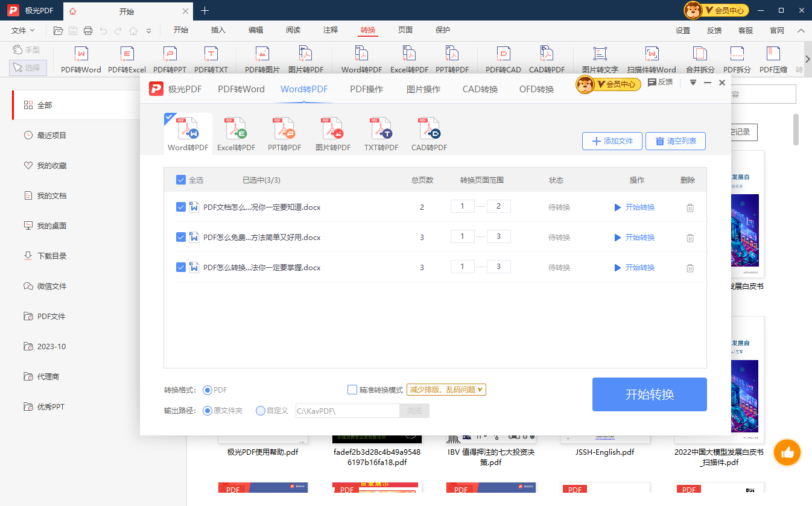Enable 精准转换模式

click(352, 389)
